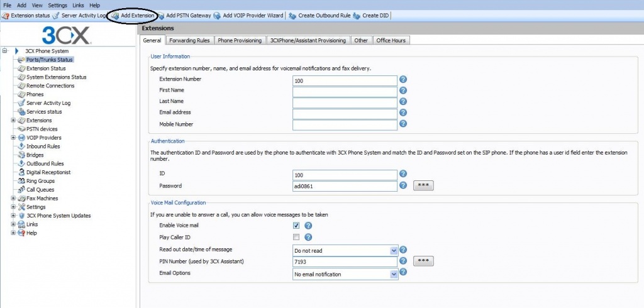Click the Create DID toolbar icon
The height and width of the screenshot is (308, 644).
(x=357, y=15)
